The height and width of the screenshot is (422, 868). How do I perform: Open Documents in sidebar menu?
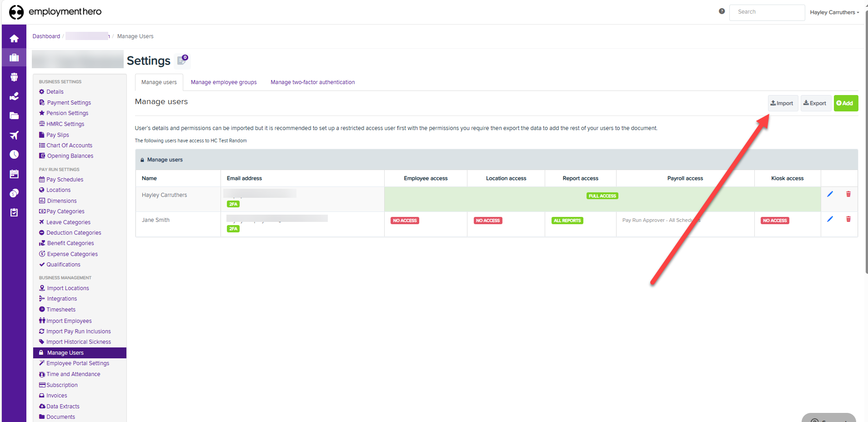[57, 417]
